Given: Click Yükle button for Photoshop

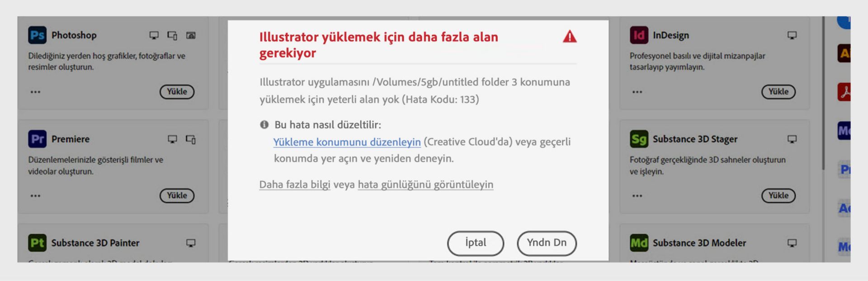Looking at the screenshot, I should tap(177, 92).
